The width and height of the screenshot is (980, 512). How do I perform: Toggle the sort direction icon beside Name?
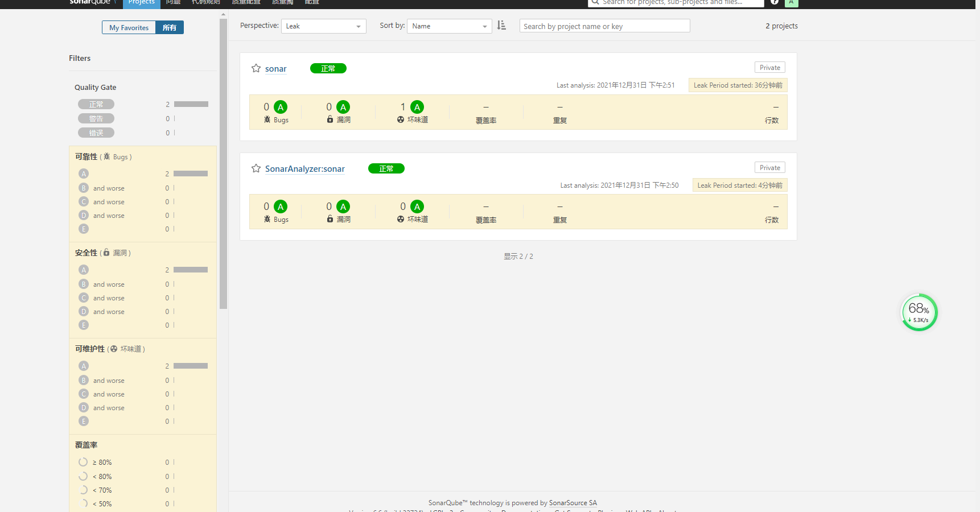pyautogui.click(x=501, y=26)
